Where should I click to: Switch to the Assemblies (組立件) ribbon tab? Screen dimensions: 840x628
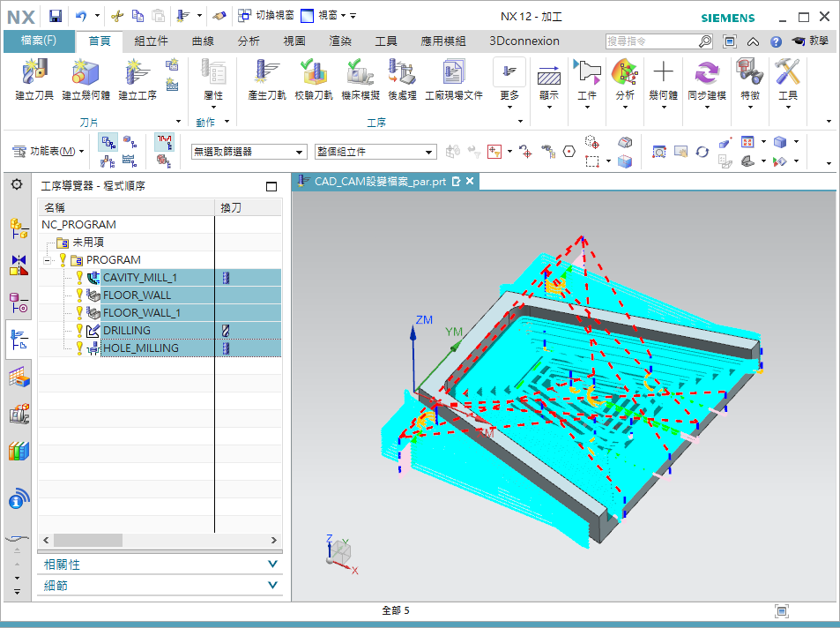pyautogui.click(x=151, y=41)
